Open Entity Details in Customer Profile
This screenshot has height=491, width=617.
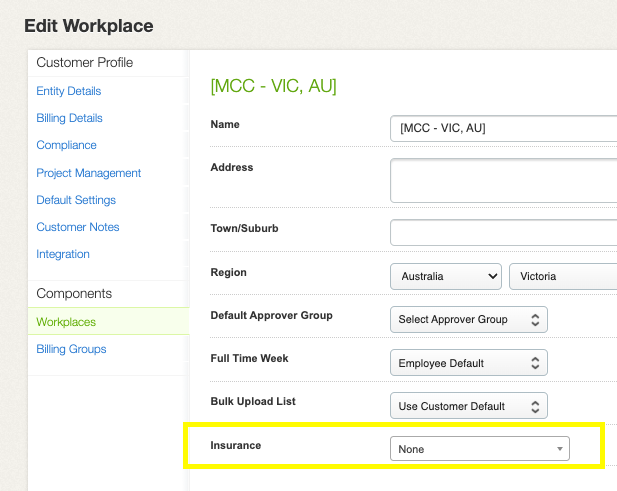[x=68, y=91]
